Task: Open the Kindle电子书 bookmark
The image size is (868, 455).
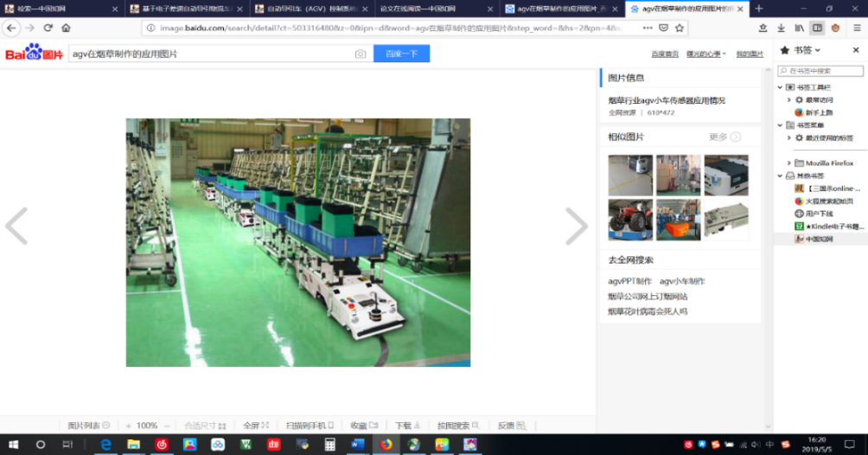Action: click(828, 226)
